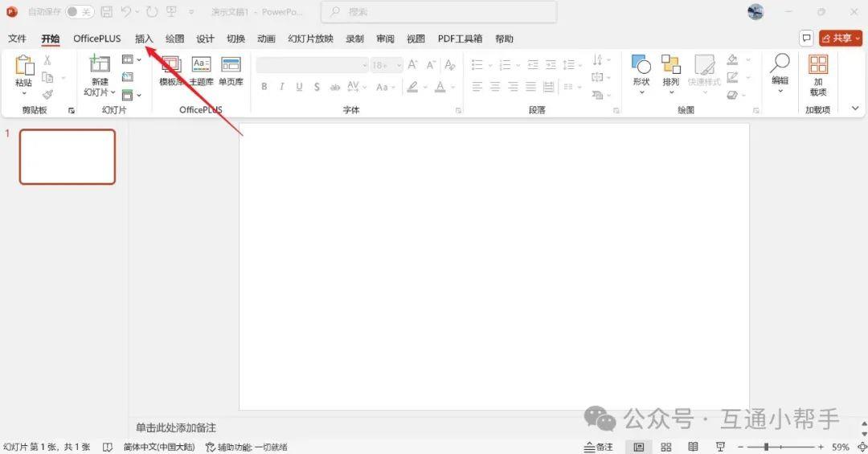Screen dimensions: 868x454
Task: Click the 加载项 add-ins icon
Action: [x=818, y=75]
